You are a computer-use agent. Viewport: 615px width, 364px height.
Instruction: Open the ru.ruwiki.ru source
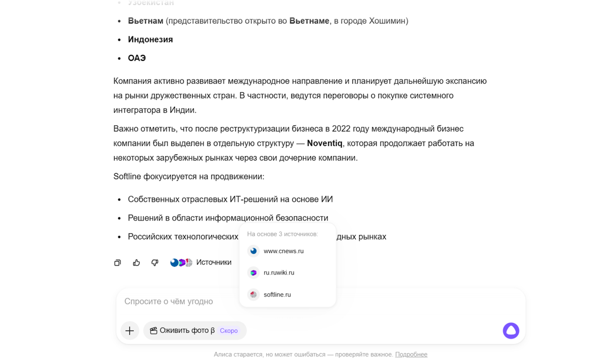[x=279, y=273]
